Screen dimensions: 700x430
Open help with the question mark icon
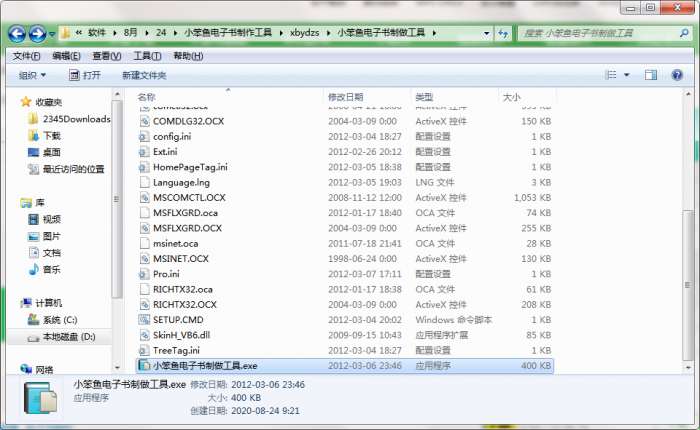(677, 75)
